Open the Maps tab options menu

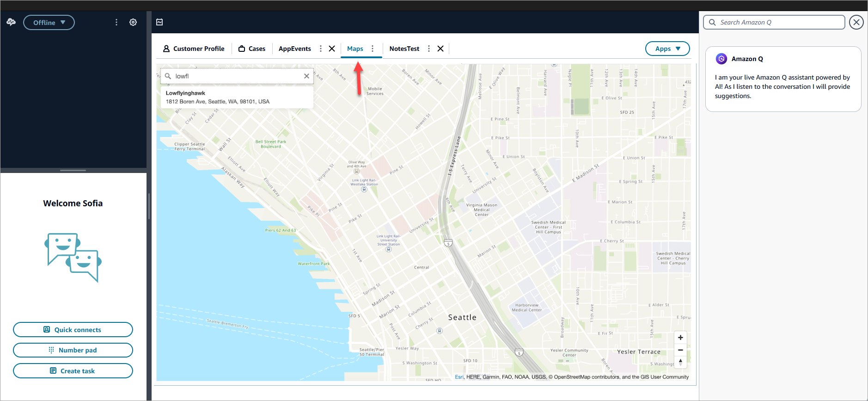click(x=373, y=49)
